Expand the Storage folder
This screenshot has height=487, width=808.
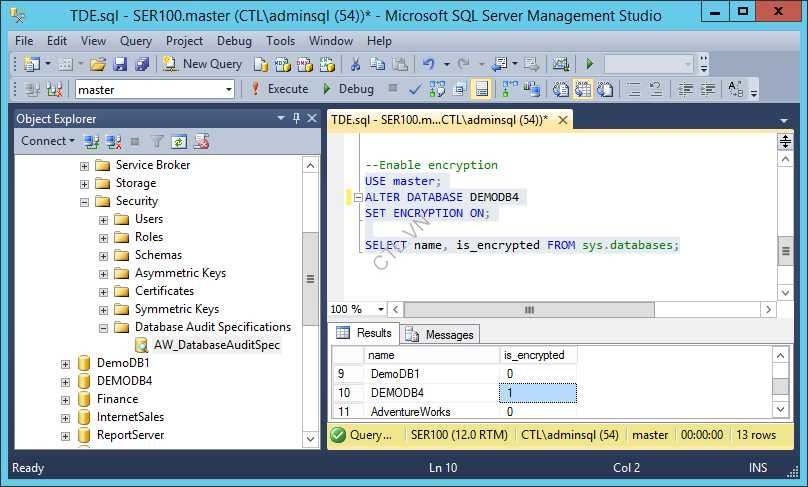[84, 184]
